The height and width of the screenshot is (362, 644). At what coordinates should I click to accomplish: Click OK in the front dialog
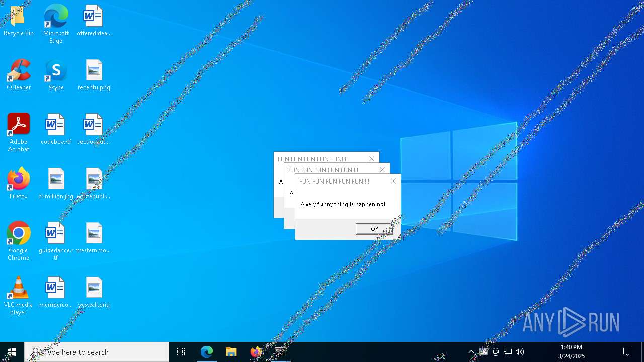[x=374, y=229]
